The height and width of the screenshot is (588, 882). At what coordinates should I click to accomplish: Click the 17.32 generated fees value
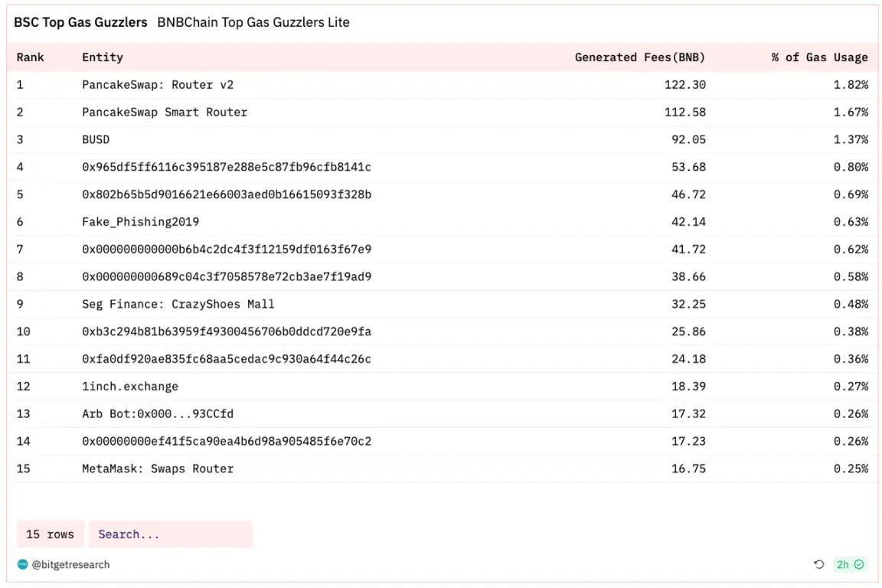point(688,414)
